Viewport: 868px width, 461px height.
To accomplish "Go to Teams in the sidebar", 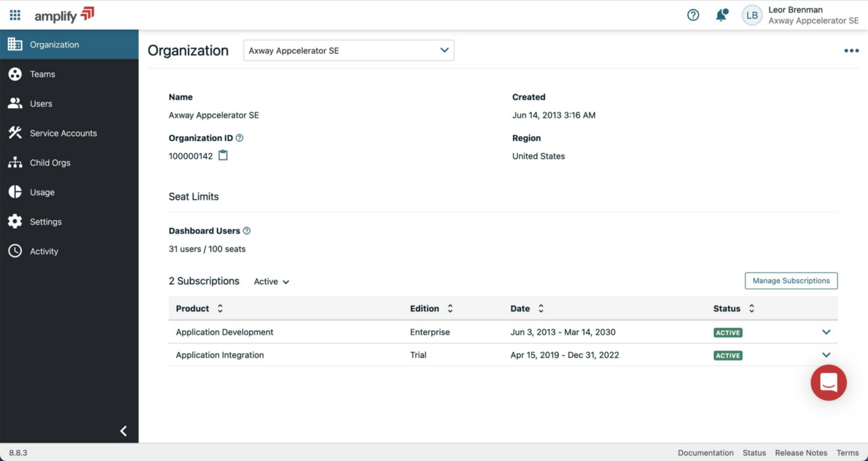I will pos(42,74).
